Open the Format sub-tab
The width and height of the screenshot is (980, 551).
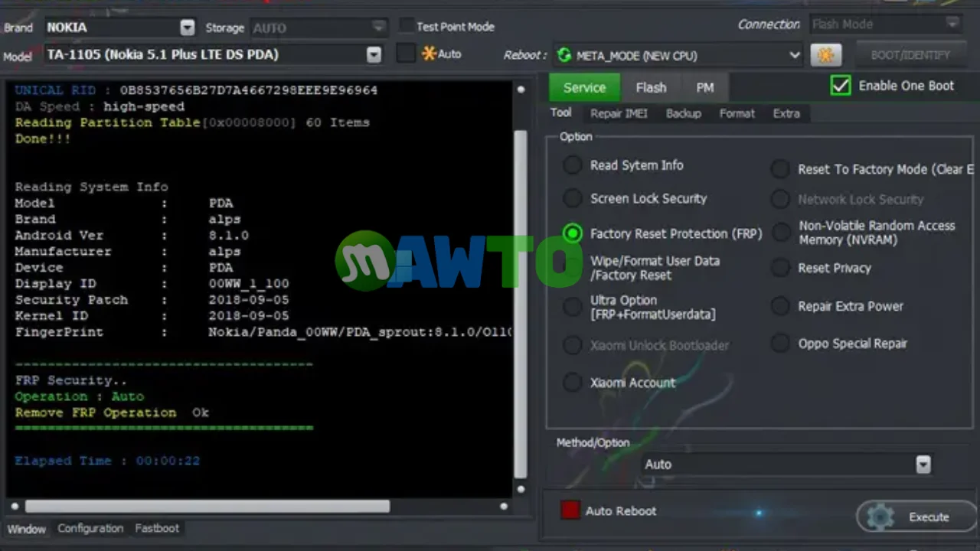tap(737, 113)
